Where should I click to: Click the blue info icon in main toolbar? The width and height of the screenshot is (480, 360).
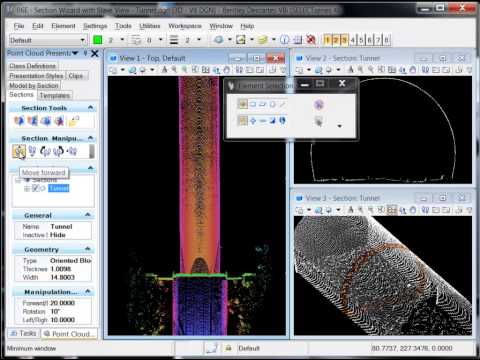pos(284,40)
